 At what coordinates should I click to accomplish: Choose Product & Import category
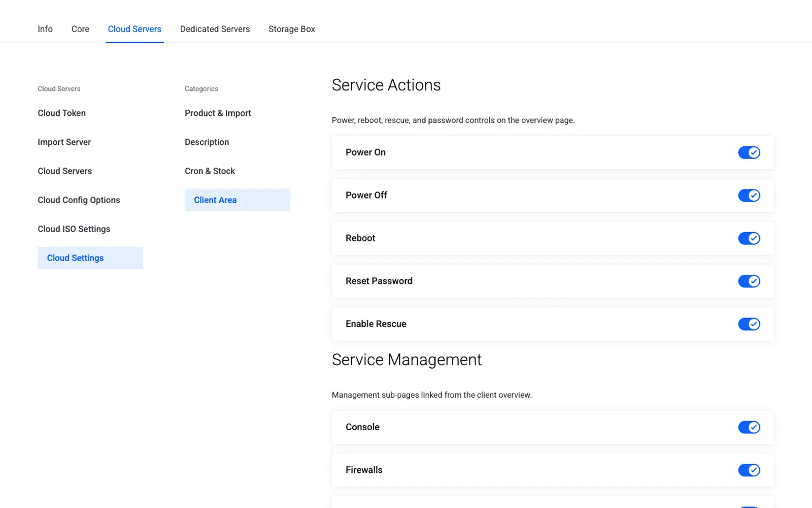tap(218, 113)
